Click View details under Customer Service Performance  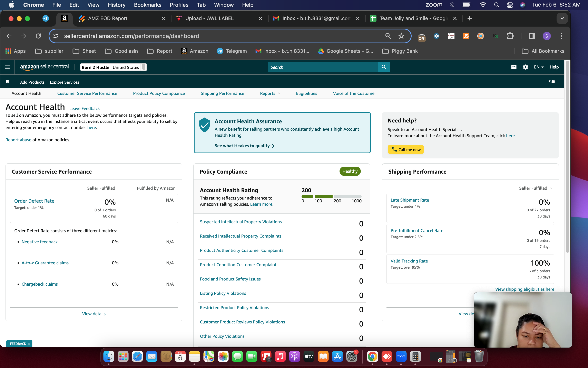(94, 314)
